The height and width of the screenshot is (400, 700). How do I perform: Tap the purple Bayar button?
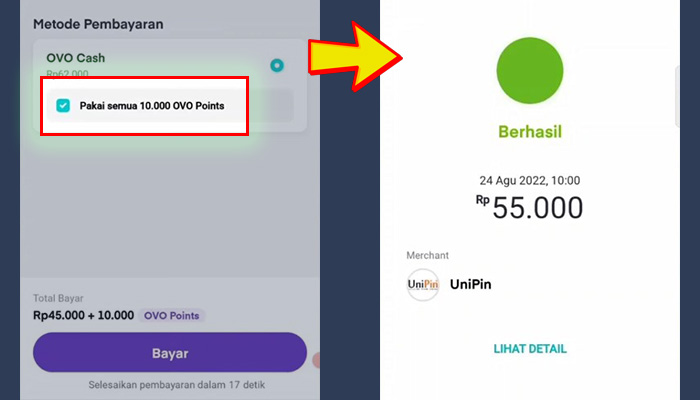(x=170, y=353)
